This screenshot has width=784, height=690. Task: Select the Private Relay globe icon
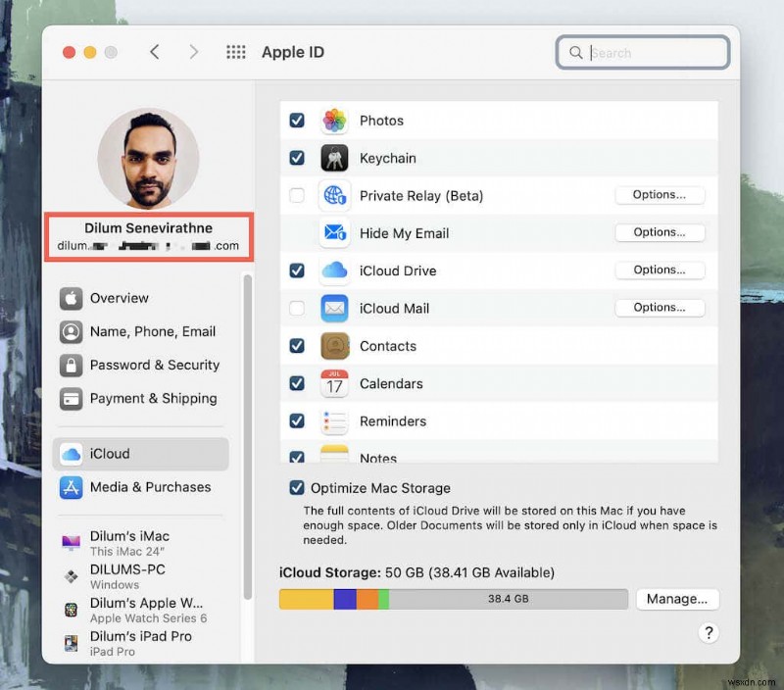[334, 195]
